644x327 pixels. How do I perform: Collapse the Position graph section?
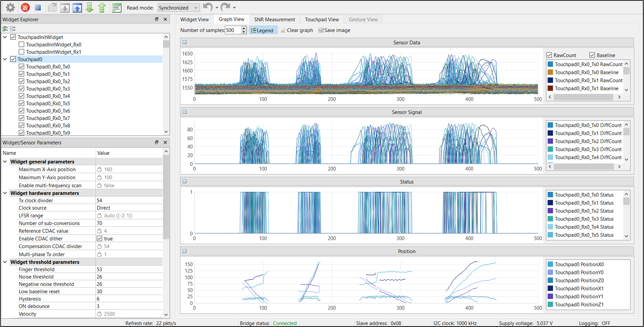point(184,251)
